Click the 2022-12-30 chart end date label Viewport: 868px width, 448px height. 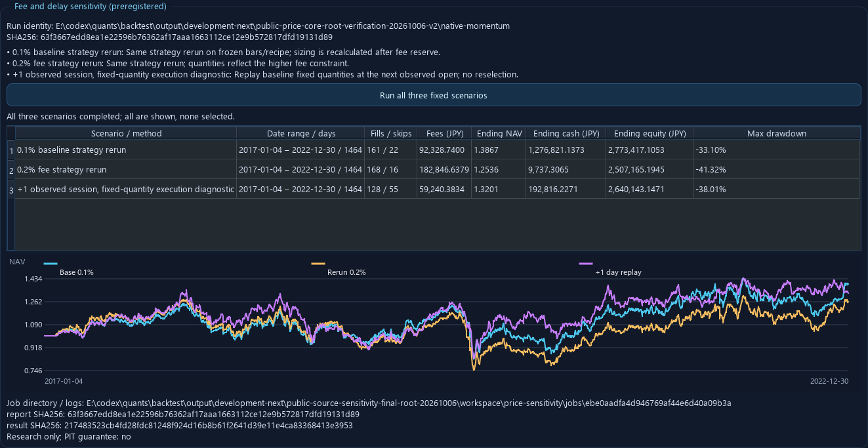coord(829,380)
